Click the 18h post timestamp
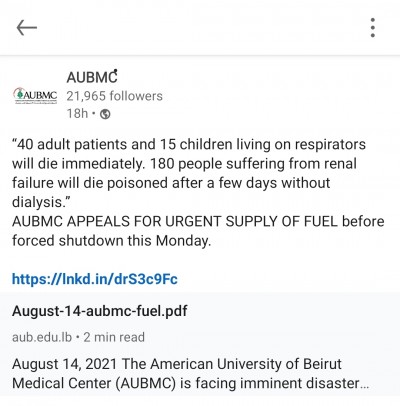This screenshot has height=406, width=400. pos(77,114)
